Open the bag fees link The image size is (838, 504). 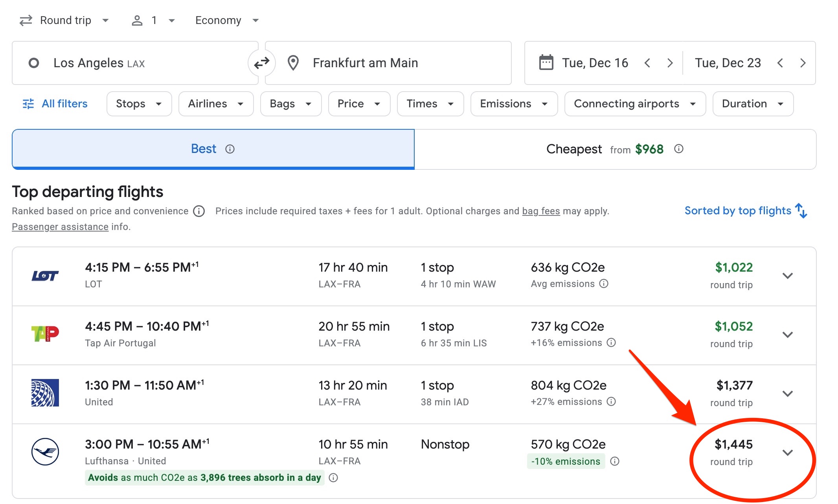541,212
